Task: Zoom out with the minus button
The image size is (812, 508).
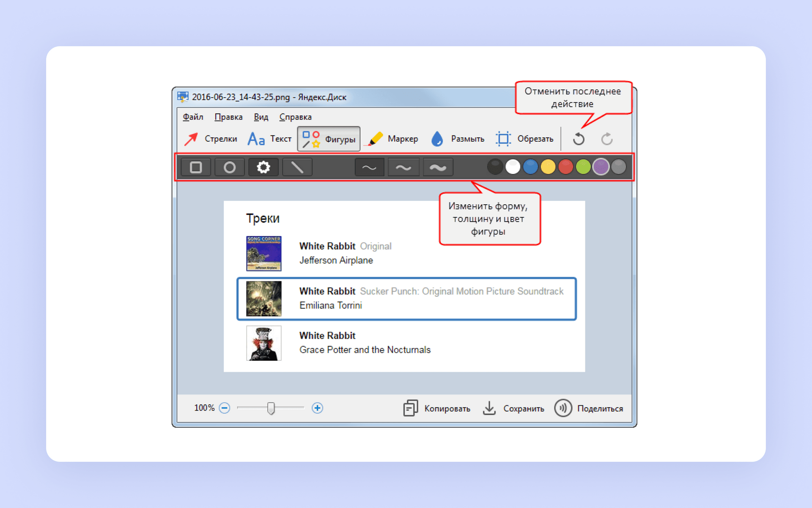Action: point(225,408)
